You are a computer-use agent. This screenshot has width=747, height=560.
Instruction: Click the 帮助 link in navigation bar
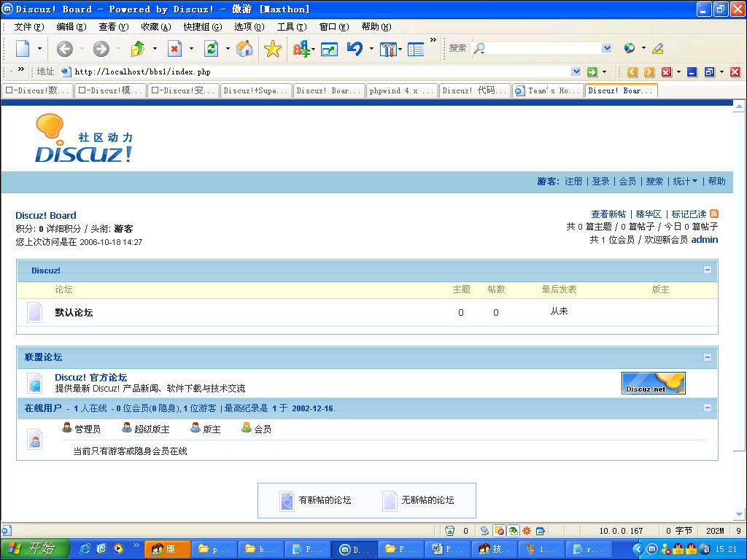tap(716, 182)
